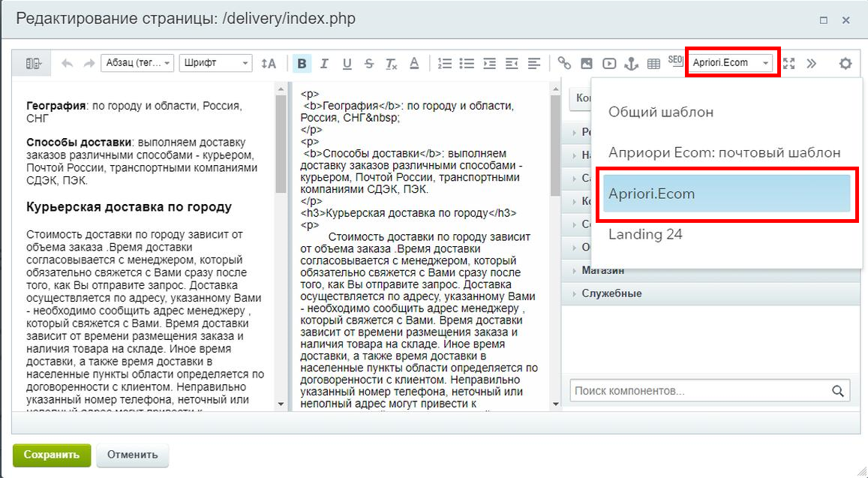Toggle bold formatting in the toolbar
Viewport: 868px width, 478px height.
(x=302, y=64)
